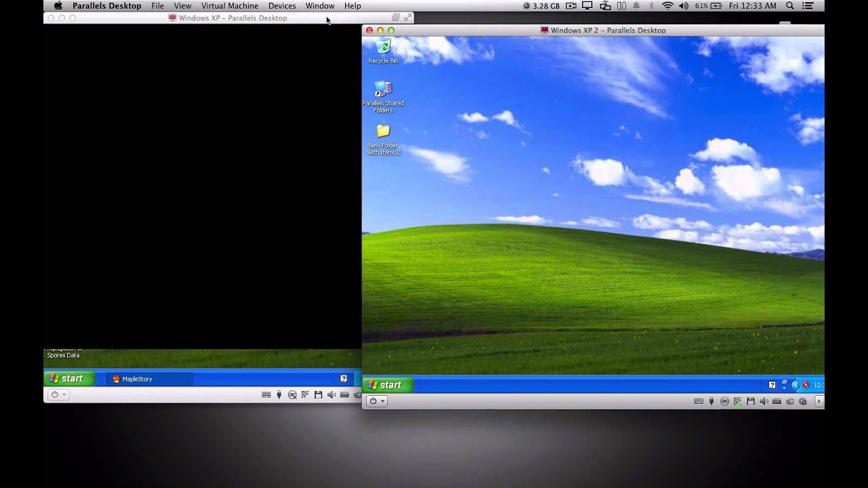Click speaker icon in left Windows XP status bar
Screen dimensions: 868x488
331,394
